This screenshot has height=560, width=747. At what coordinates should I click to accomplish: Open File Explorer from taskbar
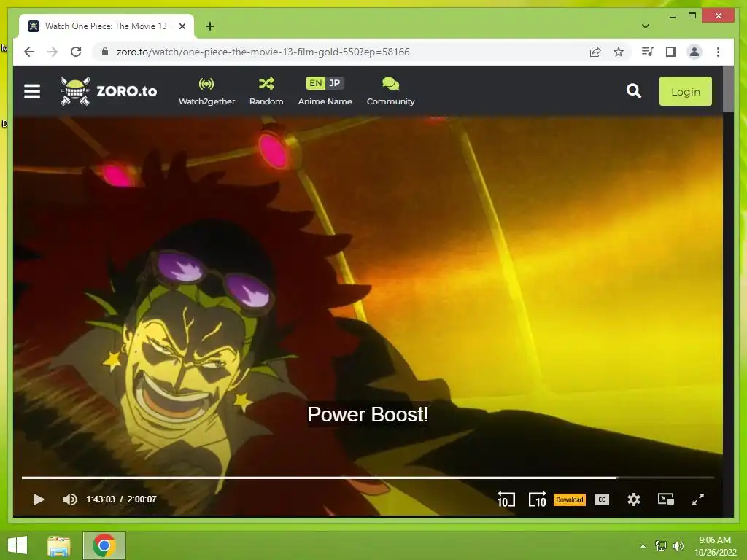point(59,545)
